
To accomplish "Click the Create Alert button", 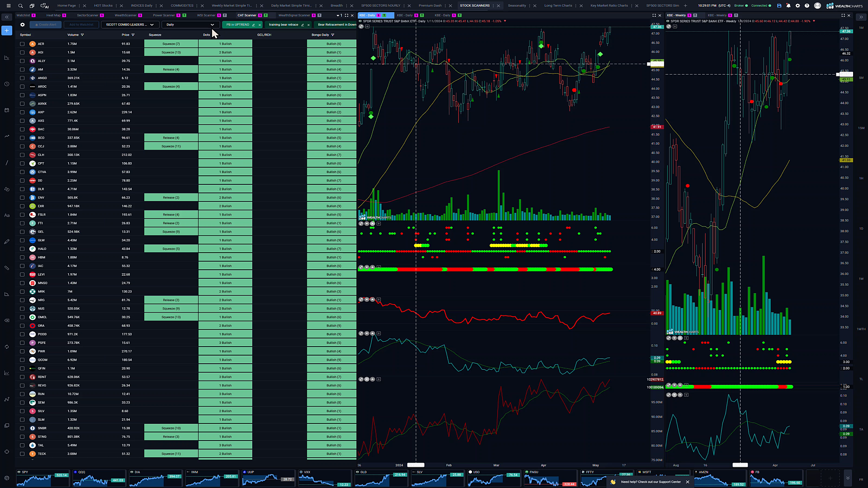I will (x=45, y=25).
